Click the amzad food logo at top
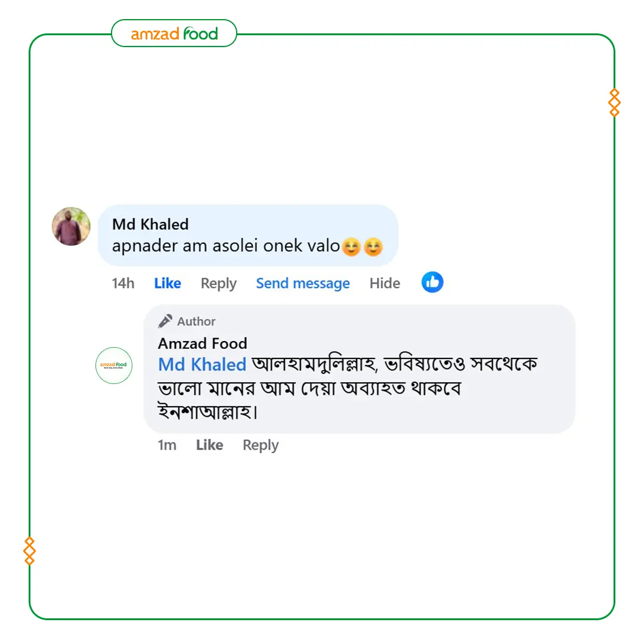 coord(174,33)
